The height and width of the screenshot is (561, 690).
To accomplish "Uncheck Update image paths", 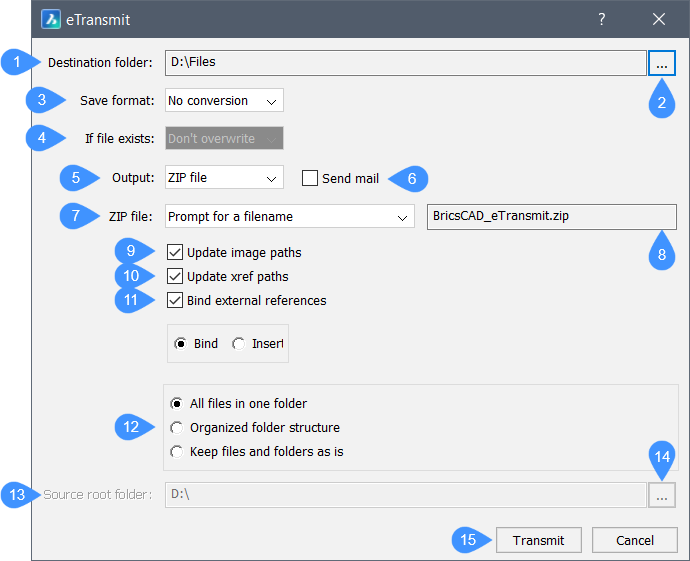I will click(175, 252).
